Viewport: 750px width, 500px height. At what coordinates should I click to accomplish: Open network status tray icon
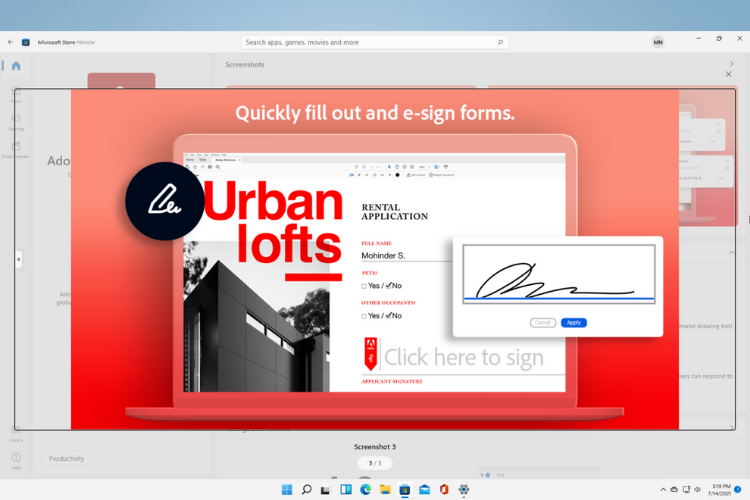tap(686, 489)
